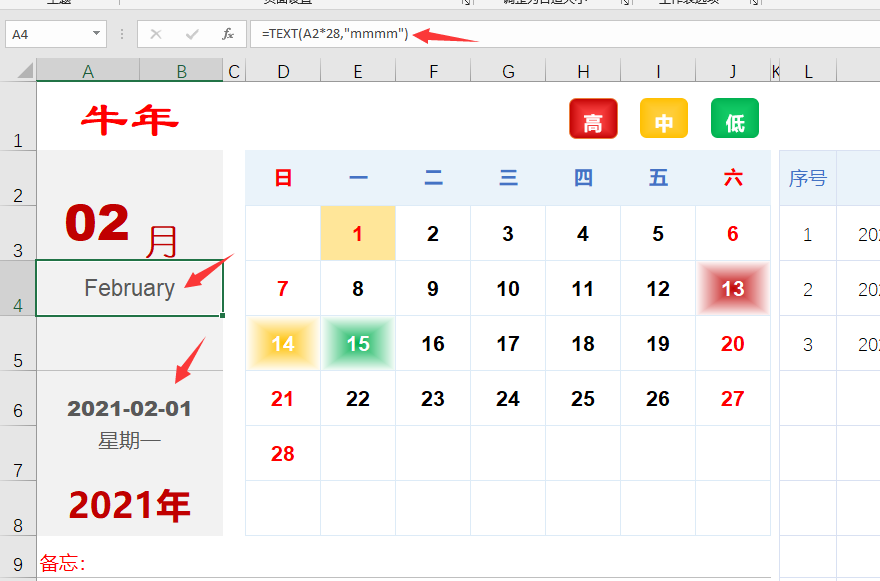
Task: Select column A header
Action: 88,71
